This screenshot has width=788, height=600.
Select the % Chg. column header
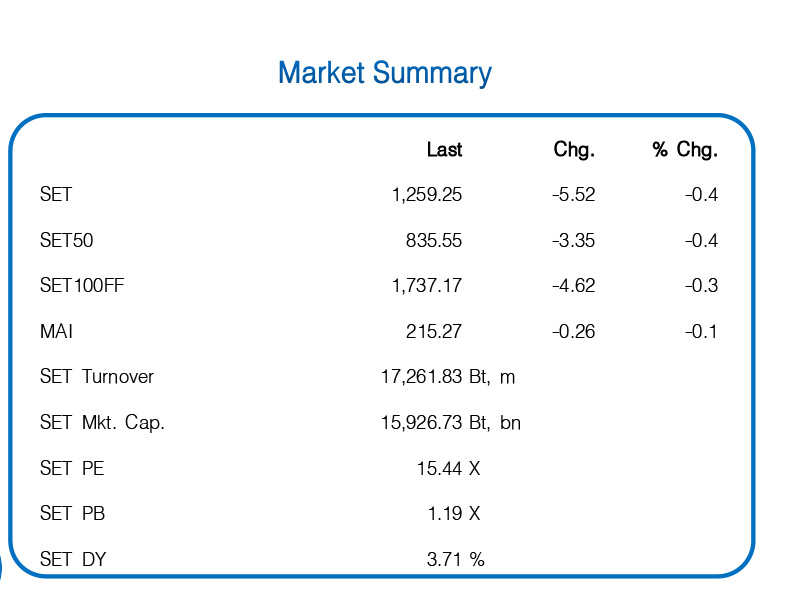pyautogui.click(x=685, y=150)
